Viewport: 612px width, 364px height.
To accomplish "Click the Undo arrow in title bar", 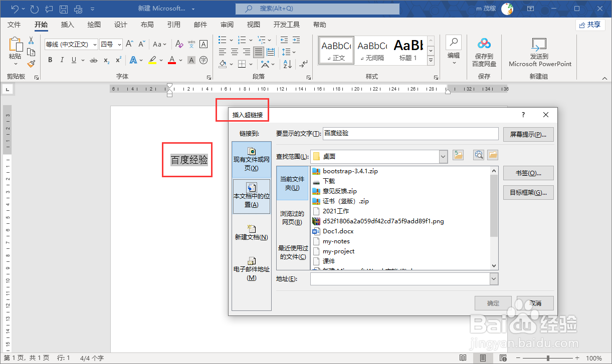I will pos(15,9).
